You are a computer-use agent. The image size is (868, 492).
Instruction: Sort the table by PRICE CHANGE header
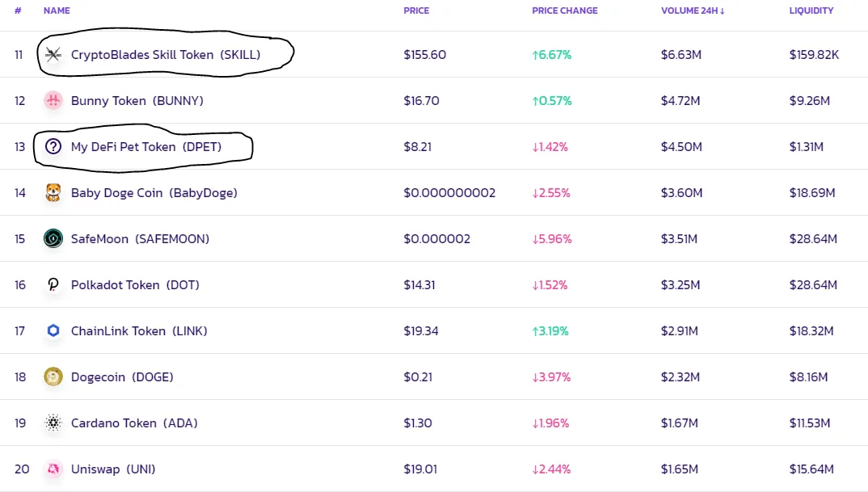click(x=565, y=11)
